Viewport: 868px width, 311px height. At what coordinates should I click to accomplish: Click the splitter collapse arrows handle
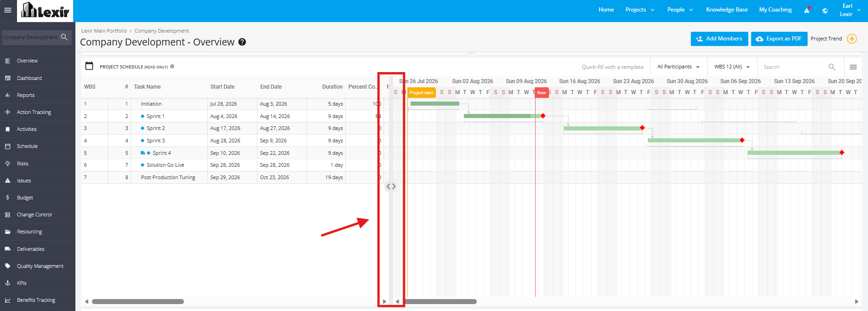pos(391,187)
